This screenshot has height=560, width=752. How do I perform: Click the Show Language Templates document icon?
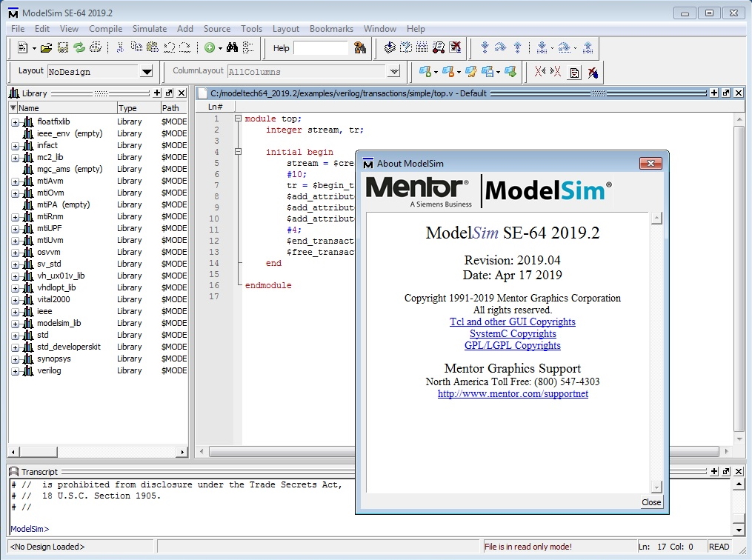(574, 73)
